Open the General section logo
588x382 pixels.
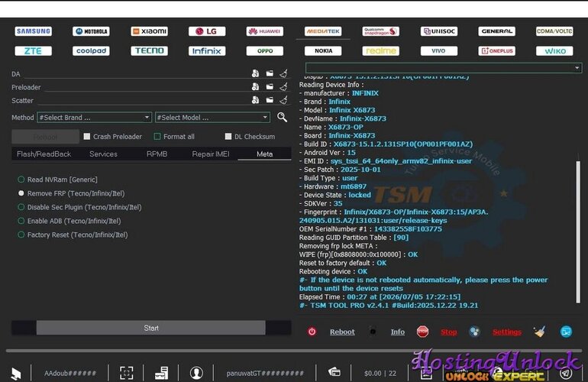(496, 31)
